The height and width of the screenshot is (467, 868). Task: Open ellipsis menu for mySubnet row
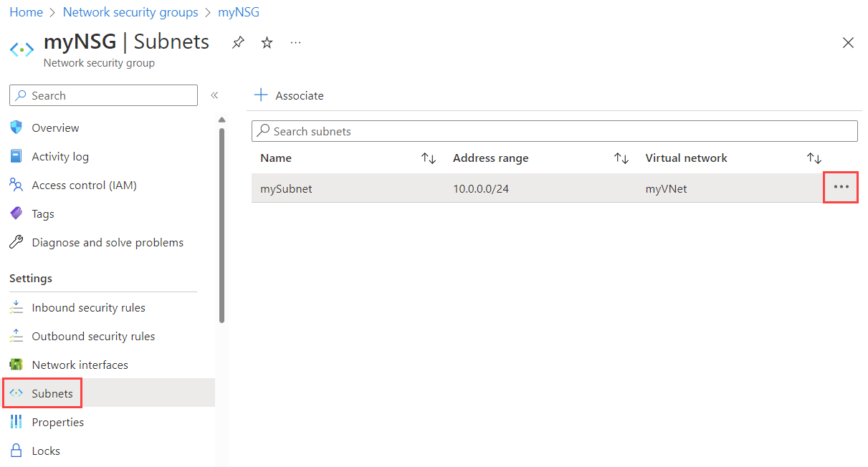tap(840, 187)
